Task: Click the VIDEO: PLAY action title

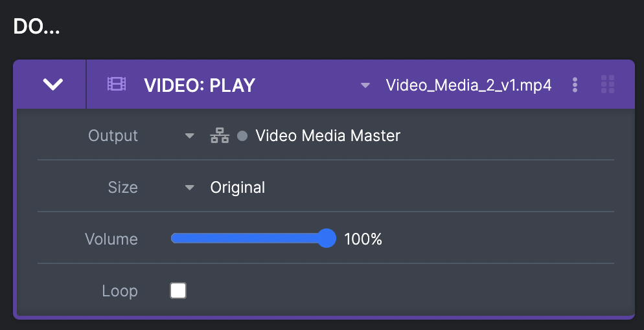Action: pyautogui.click(x=200, y=85)
